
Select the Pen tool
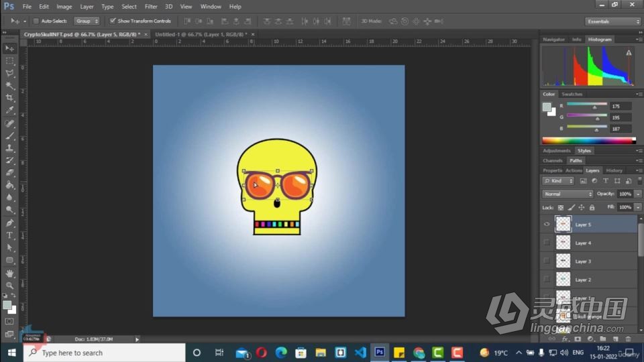[9, 223]
